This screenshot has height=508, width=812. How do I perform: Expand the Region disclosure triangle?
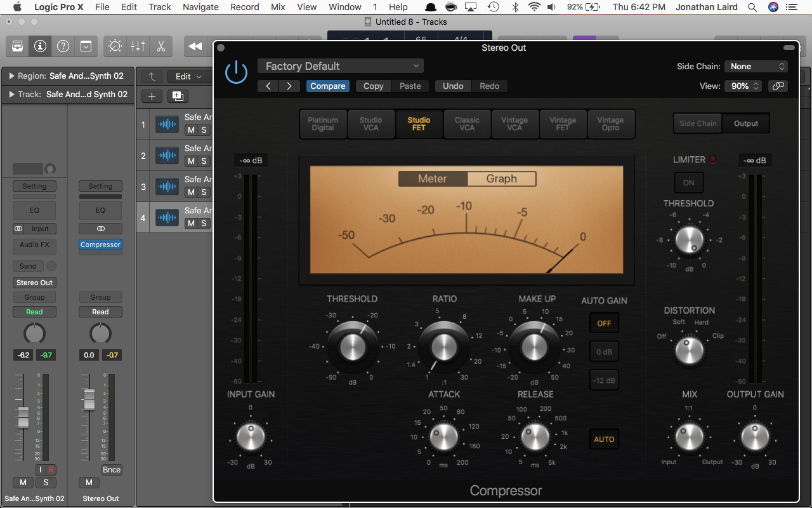click(x=11, y=76)
